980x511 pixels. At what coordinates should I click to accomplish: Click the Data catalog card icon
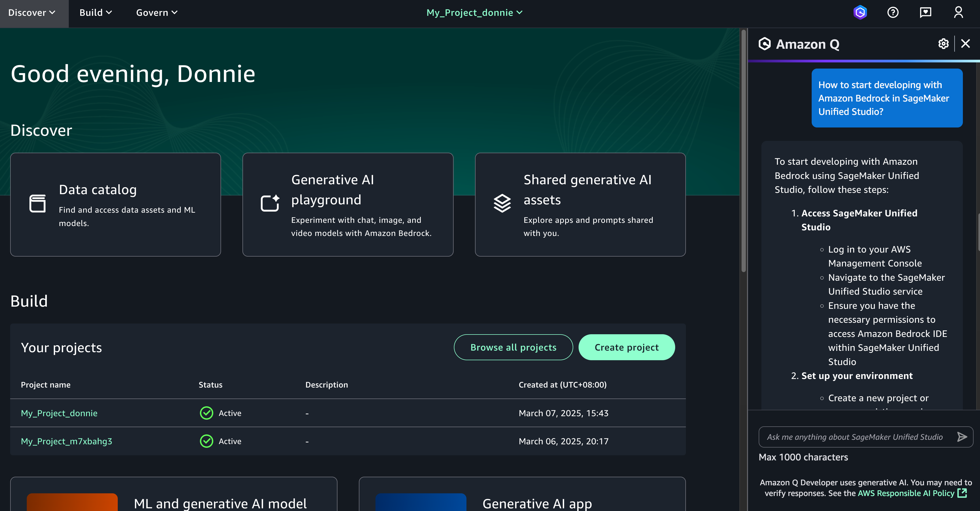click(37, 203)
